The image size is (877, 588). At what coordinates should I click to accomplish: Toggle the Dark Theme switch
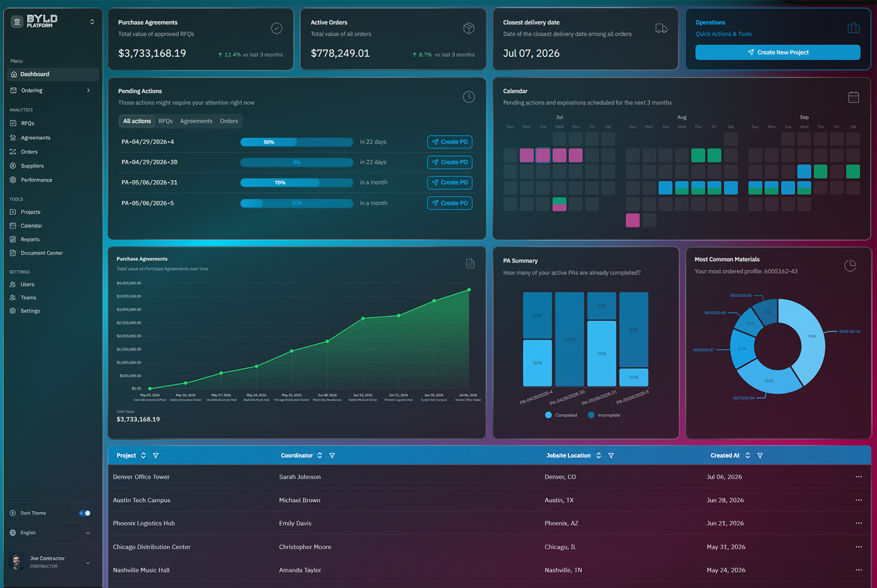85,514
